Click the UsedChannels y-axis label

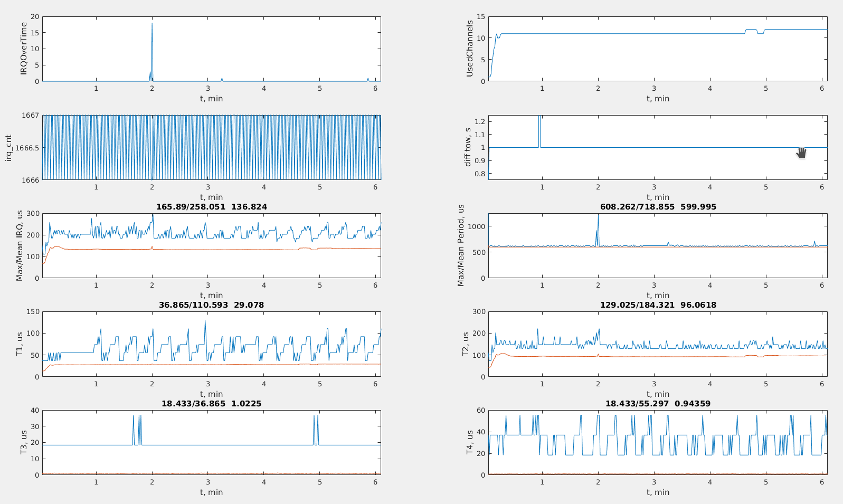click(469, 49)
